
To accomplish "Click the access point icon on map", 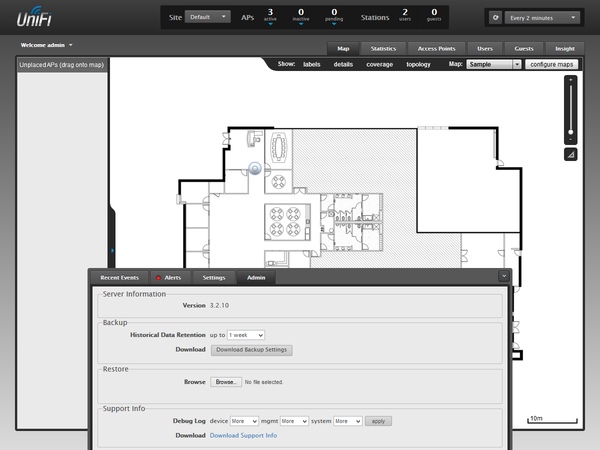I will tap(255, 168).
